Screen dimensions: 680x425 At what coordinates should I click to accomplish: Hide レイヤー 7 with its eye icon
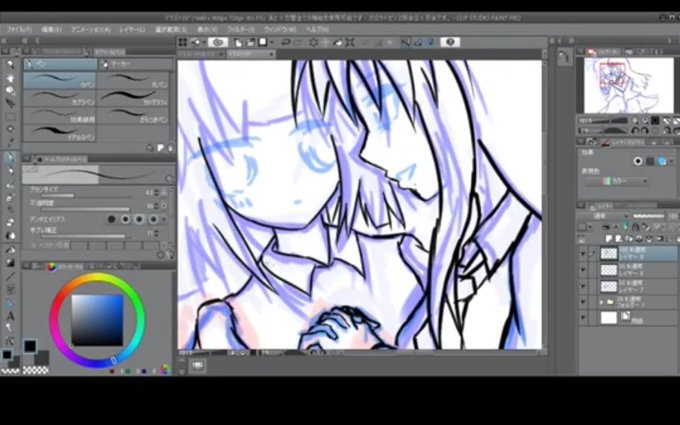click(583, 286)
